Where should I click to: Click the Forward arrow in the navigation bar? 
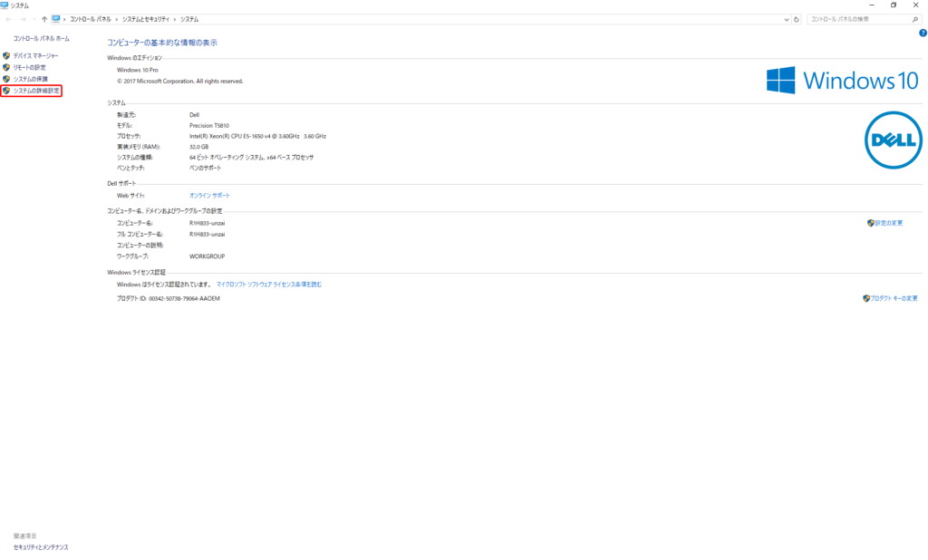pyautogui.click(x=22, y=19)
